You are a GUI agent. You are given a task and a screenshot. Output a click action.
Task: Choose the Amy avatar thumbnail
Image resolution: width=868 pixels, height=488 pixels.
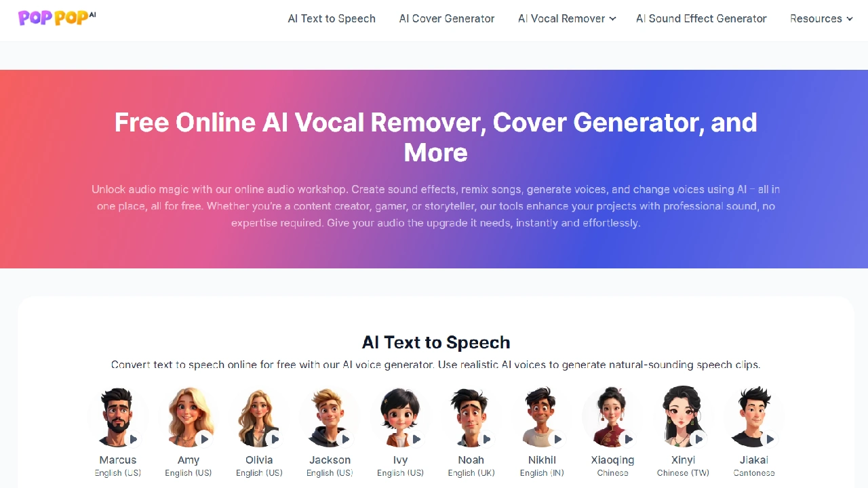189,416
